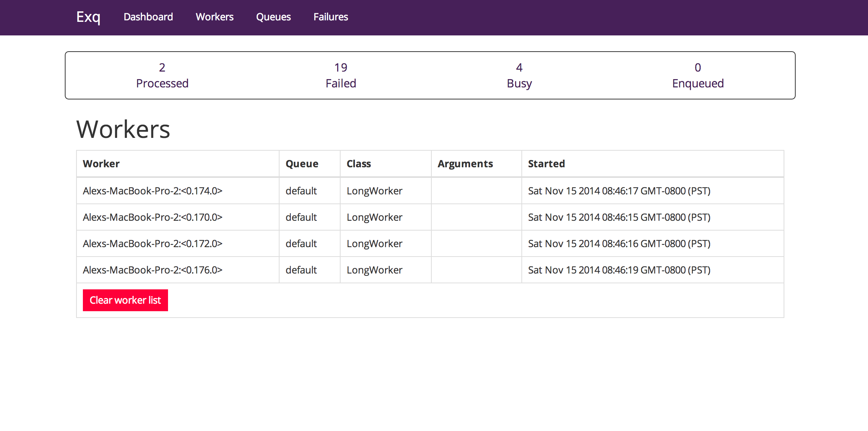Click the 08:46:19 start timestamp cell

click(619, 270)
